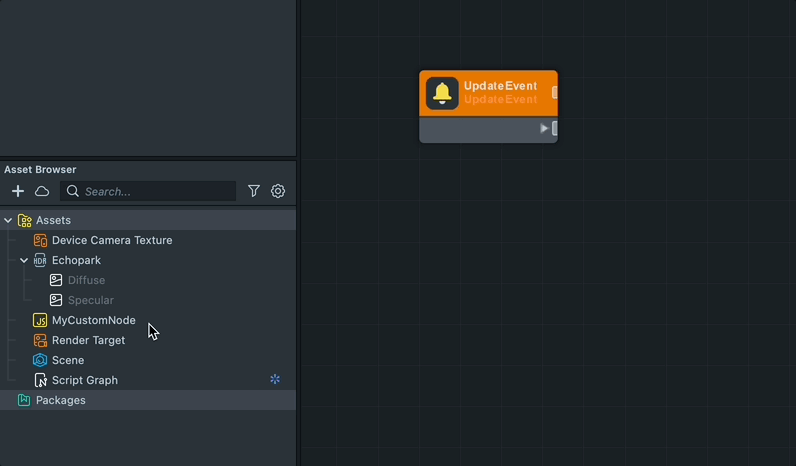Focus the asset Search field
The height and width of the screenshot is (466, 796).
(155, 191)
